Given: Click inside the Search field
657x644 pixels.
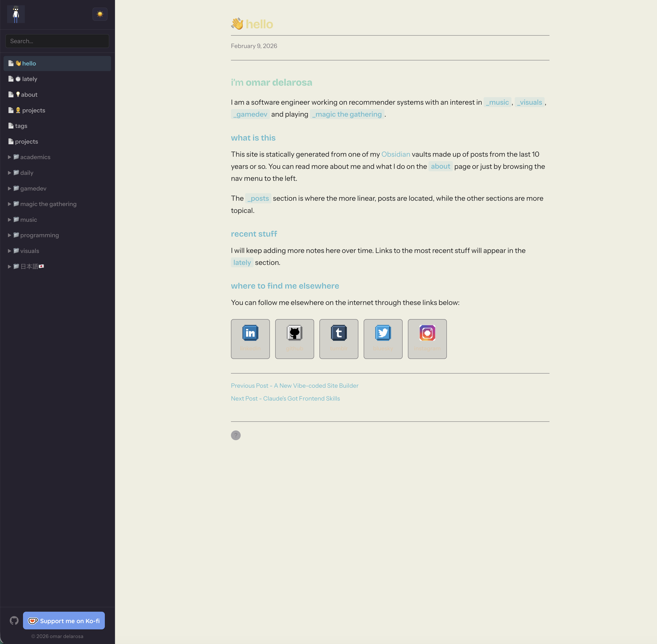Looking at the screenshot, I should click(57, 41).
